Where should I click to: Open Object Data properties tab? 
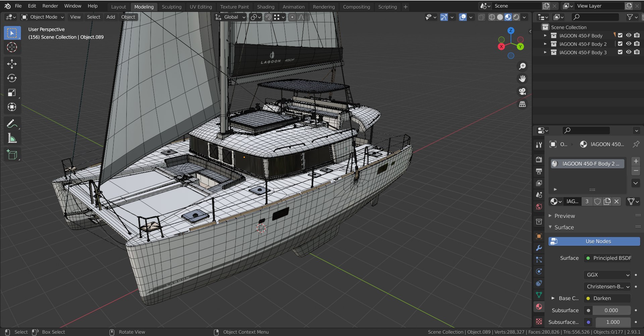coord(539,295)
